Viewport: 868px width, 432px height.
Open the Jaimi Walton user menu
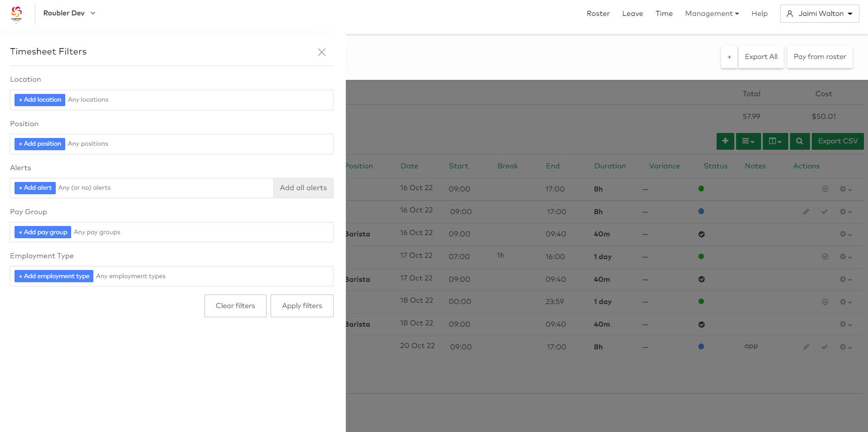pyautogui.click(x=820, y=14)
